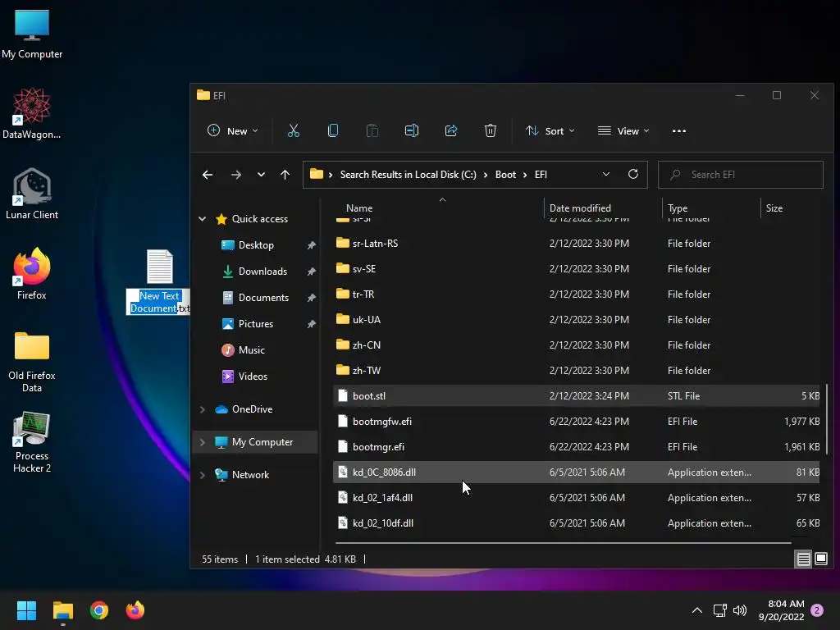Click the Cut scissors icon in toolbar
Screen dimensions: 840x630
point(294,130)
